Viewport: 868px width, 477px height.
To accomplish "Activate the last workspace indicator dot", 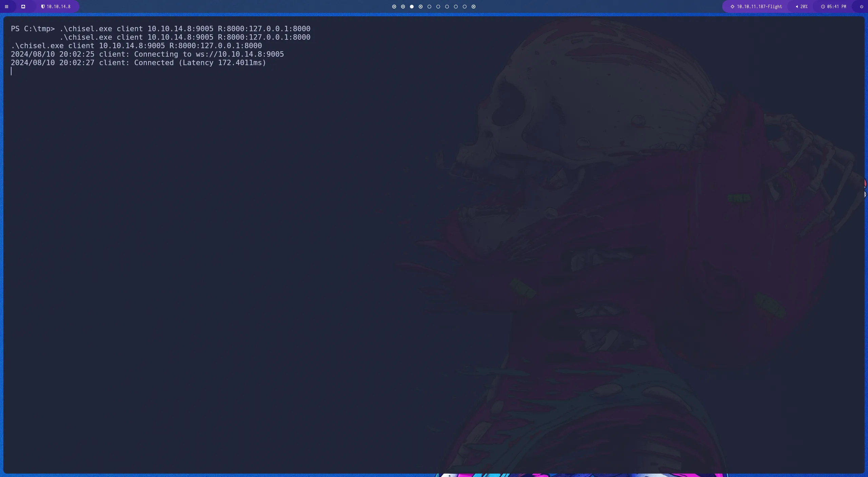I will coord(474,6).
